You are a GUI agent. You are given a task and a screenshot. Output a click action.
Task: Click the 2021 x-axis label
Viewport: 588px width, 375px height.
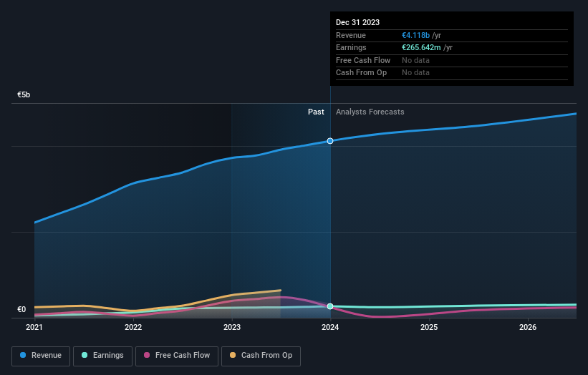34,327
